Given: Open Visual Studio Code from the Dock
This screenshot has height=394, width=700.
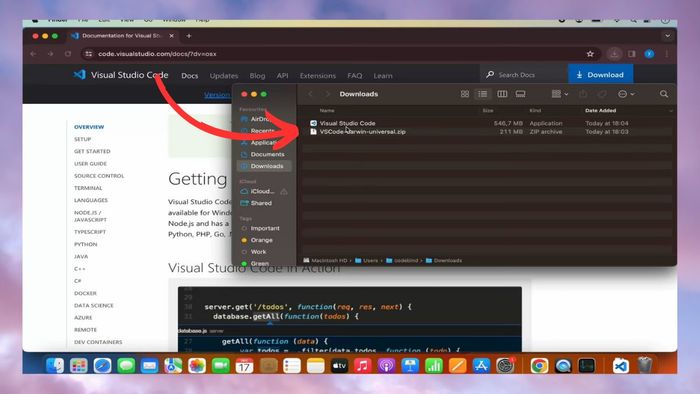Looking at the screenshot, I should tap(621, 366).
